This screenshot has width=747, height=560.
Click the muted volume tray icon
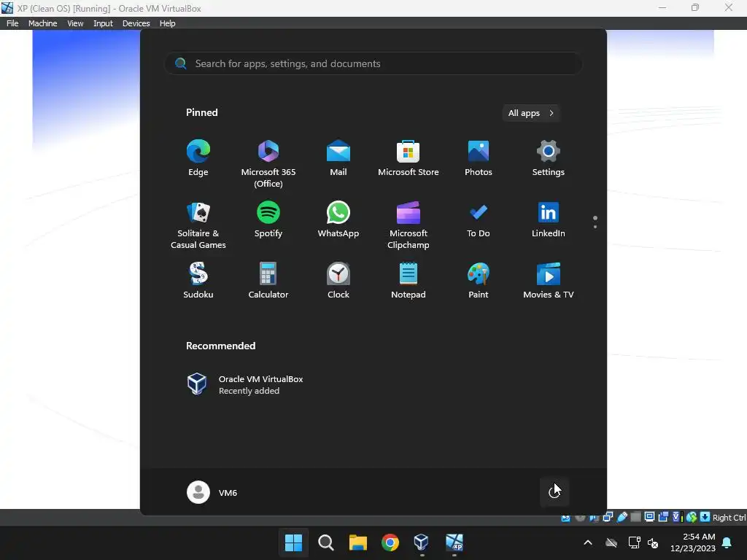pyautogui.click(x=653, y=542)
